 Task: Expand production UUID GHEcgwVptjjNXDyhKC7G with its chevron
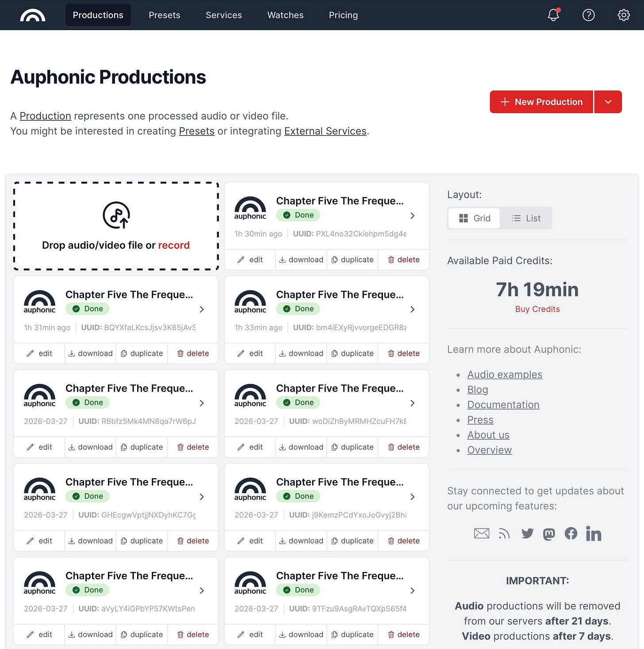tap(202, 497)
